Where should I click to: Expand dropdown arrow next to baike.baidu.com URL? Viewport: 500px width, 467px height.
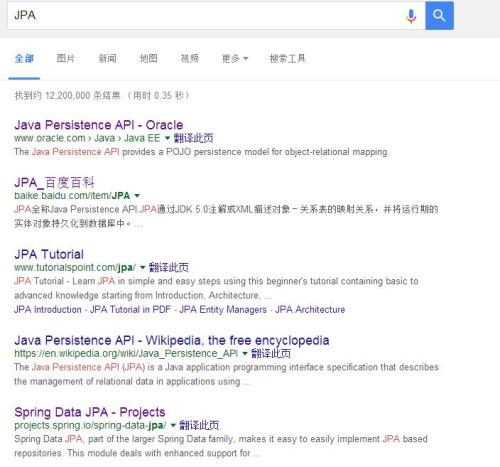[x=137, y=196]
